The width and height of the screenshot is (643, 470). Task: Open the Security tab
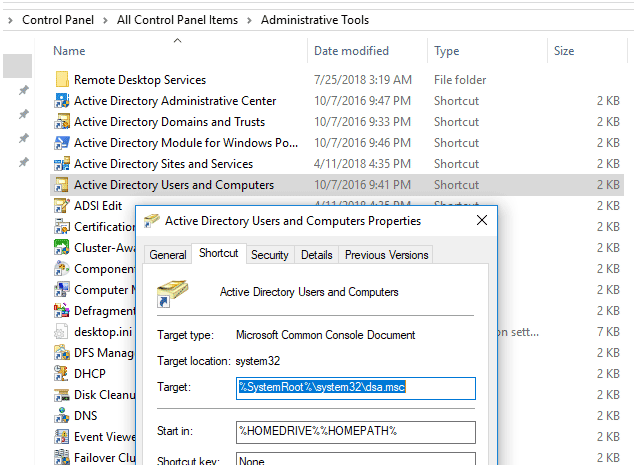tap(270, 255)
